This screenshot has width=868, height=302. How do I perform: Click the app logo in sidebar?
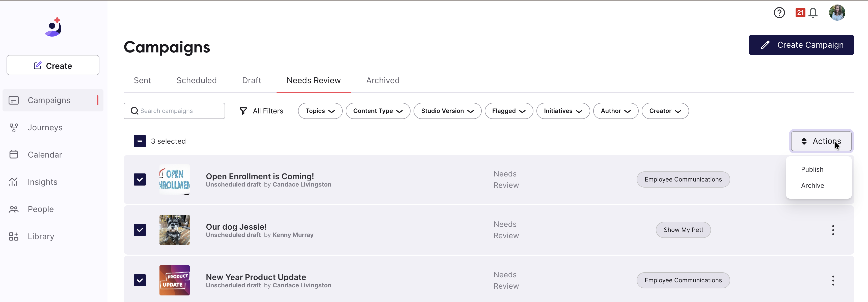(53, 27)
